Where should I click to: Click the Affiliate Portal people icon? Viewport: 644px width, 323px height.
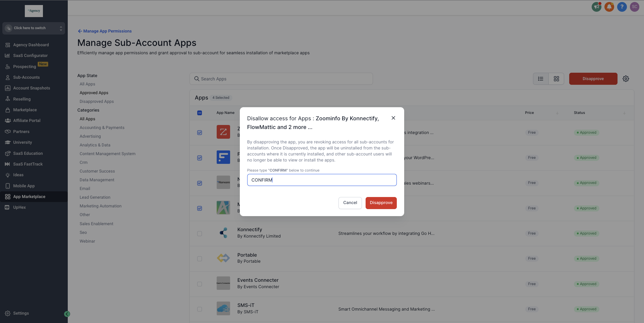[x=8, y=121]
